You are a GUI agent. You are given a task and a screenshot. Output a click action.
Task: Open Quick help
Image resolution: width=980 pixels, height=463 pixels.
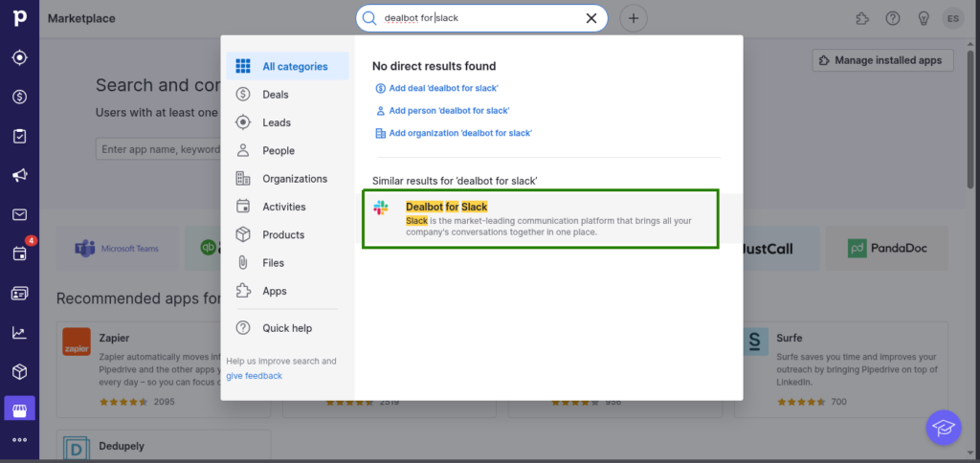click(x=287, y=328)
